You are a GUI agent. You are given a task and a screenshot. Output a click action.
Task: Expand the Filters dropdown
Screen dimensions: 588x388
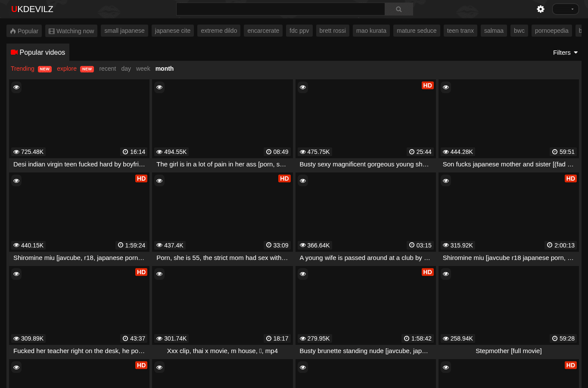click(565, 53)
